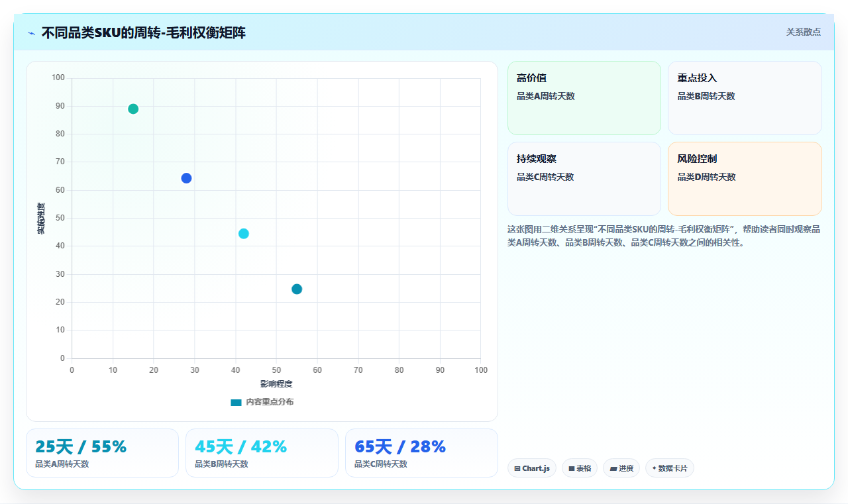
Task: Click the 内容重点分布 legend label
Action: pyautogui.click(x=270, y=402)
